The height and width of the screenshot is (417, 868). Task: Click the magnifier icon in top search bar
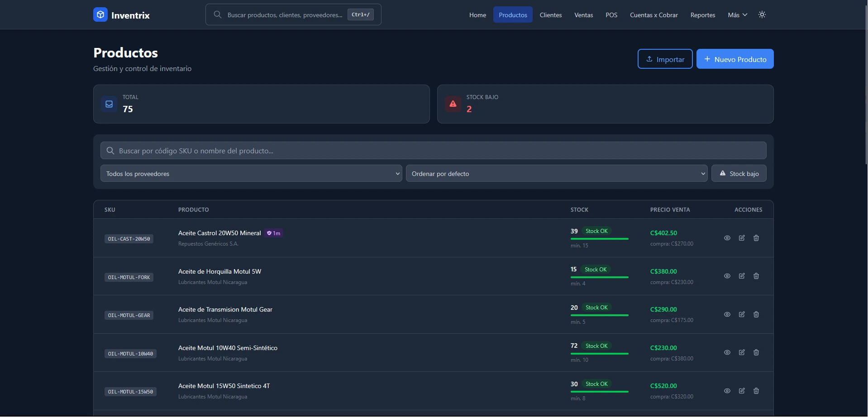click(x=218, y=14)
